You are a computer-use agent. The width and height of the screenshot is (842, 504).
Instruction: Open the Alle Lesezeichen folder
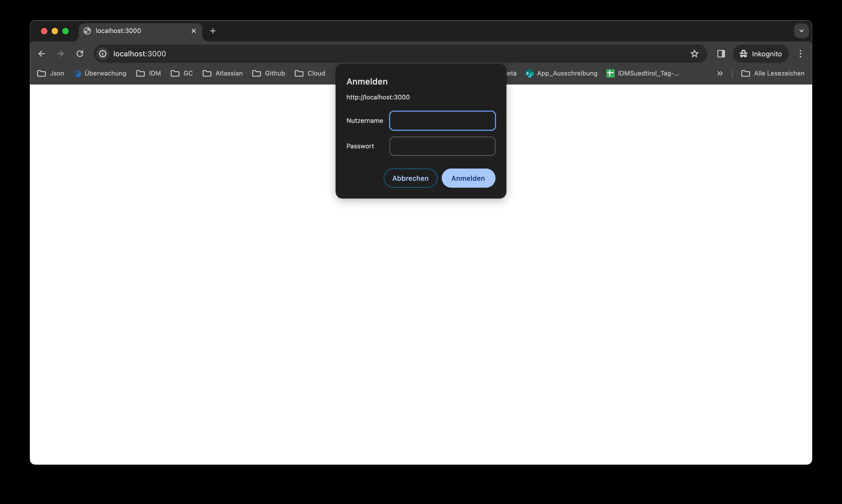coord(773,73)
